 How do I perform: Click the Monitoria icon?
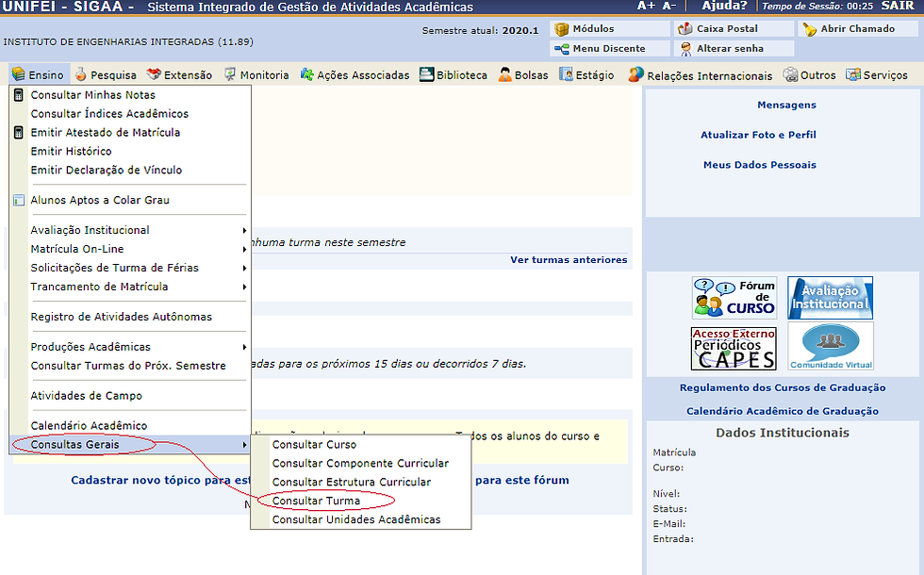[230, 74]
